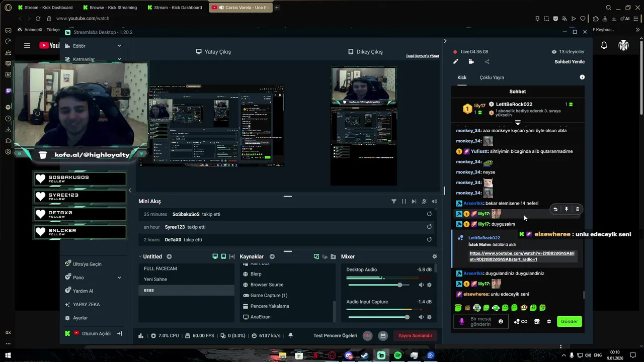Mute Desktop Audio in the Mixer
This screenshot has width=644, height=362.
421,285
